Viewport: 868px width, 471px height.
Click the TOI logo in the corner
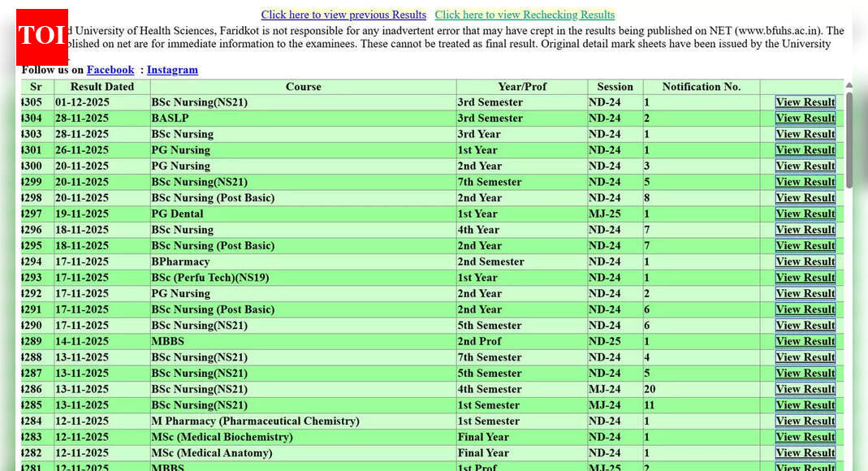coord(41,37)
